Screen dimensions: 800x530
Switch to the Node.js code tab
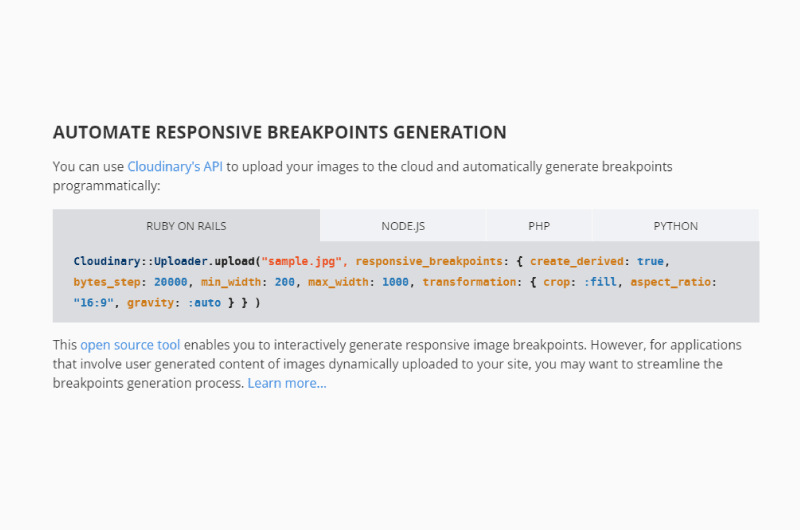click(403, 225)
